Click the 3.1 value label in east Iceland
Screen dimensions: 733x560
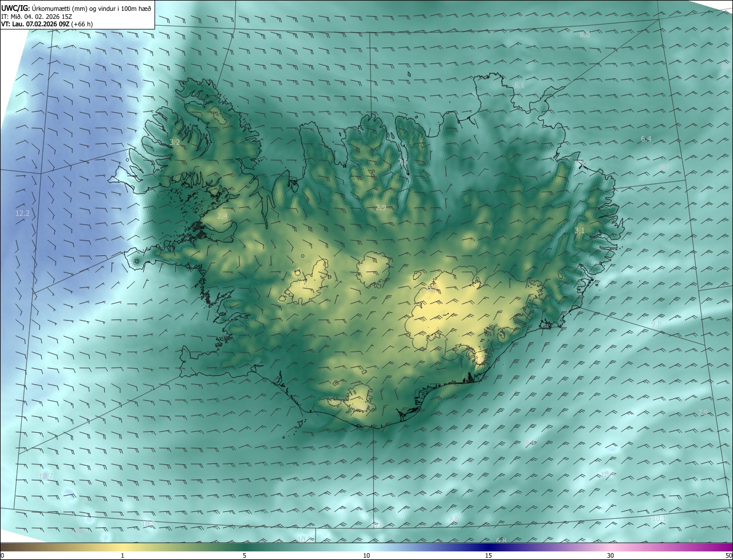(x=580, y=231)
